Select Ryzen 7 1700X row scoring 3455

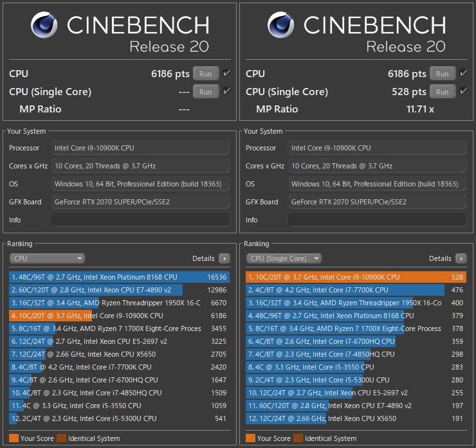(x=119, y=328)
